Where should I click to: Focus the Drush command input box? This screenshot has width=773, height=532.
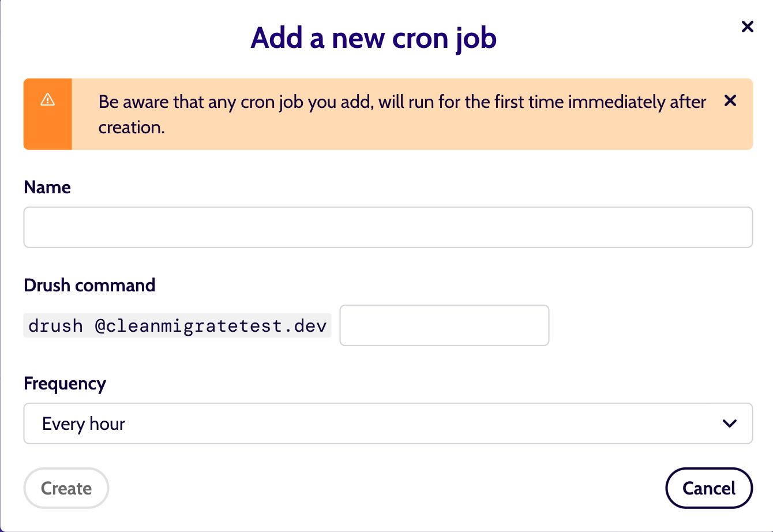[x=444, y=325]
